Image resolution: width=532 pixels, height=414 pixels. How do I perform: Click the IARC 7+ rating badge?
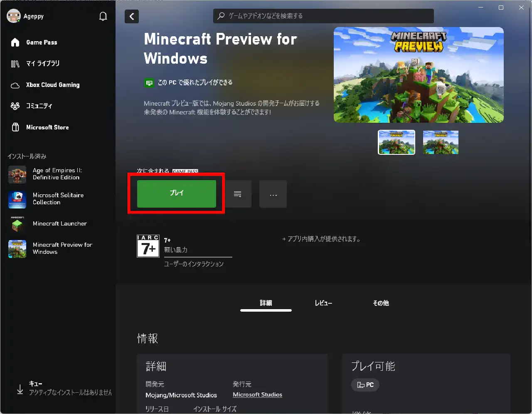pyautogui.click(x=148, y=246)
